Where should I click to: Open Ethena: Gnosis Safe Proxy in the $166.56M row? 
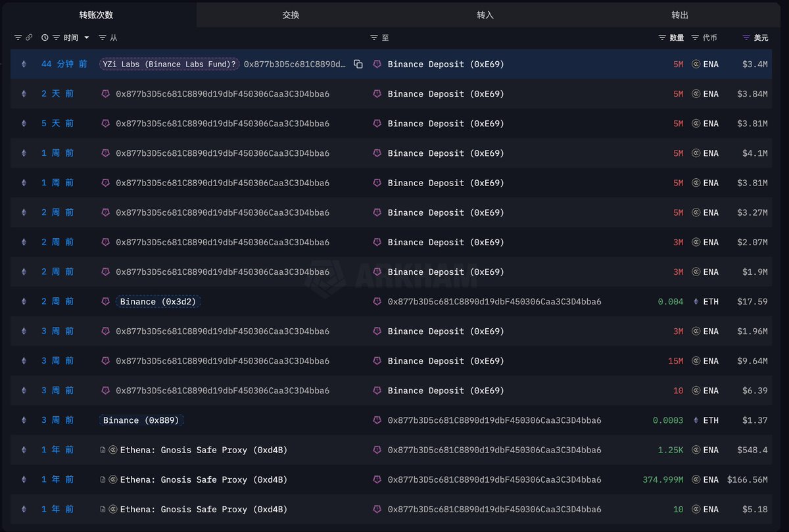203,479
